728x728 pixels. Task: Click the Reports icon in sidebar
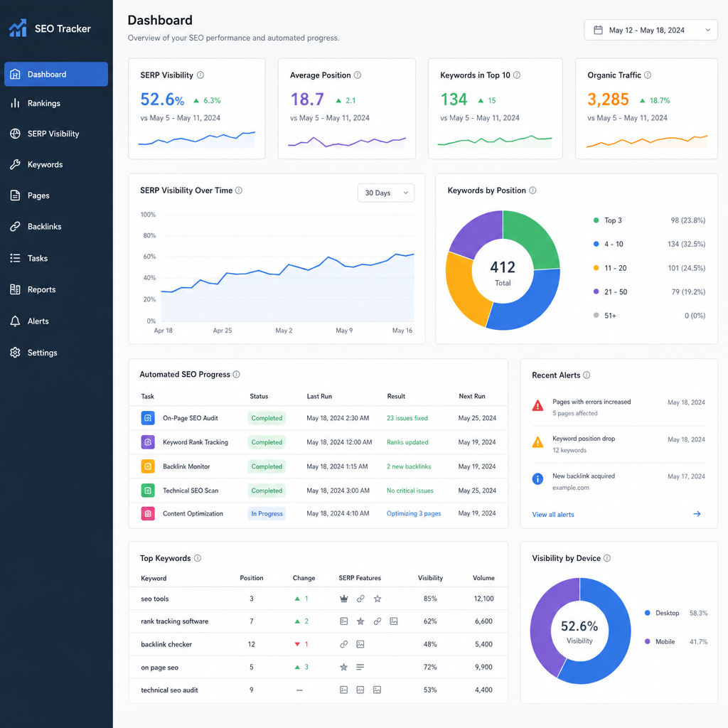[x=16, y=289]
